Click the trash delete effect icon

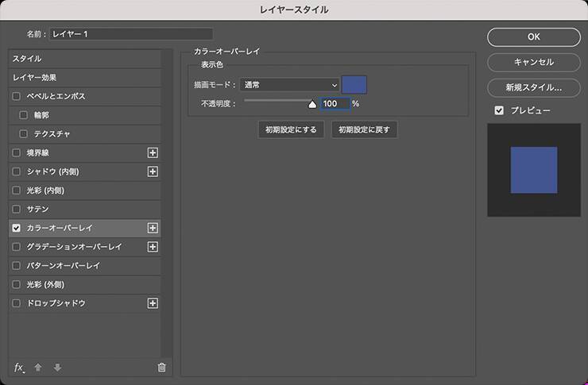click(161, 367)
